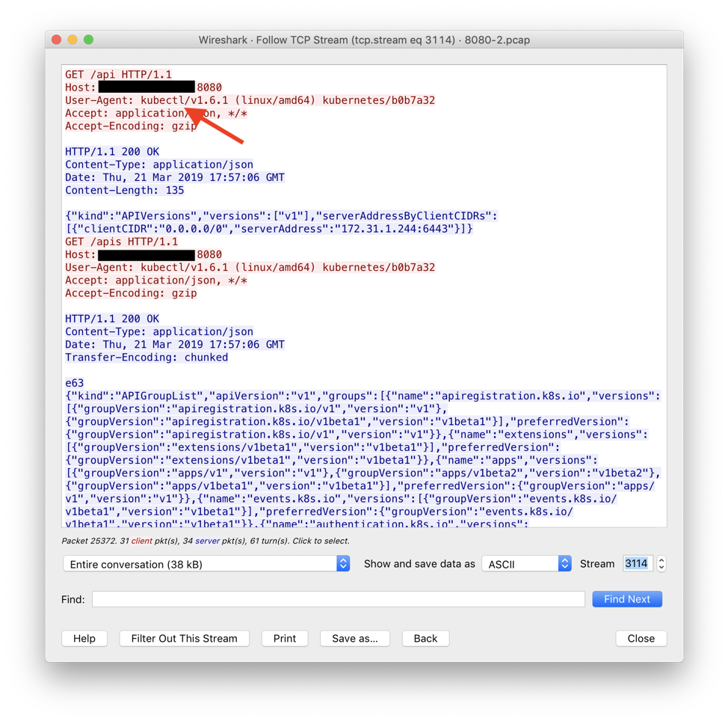The height and width of the screenshot is (721, 728).
Task: Print the stream contents
Action: [285, 639]
